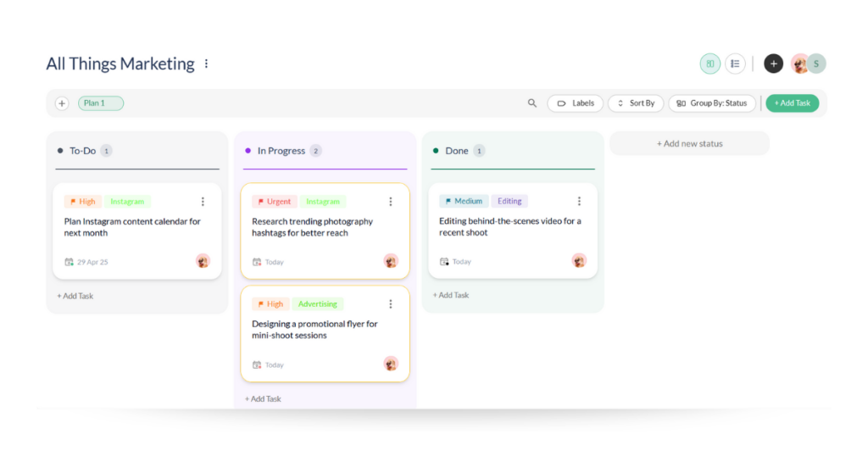868x456 pixels.
Task: Add Task under To-Do column
Action: [75, 296]
